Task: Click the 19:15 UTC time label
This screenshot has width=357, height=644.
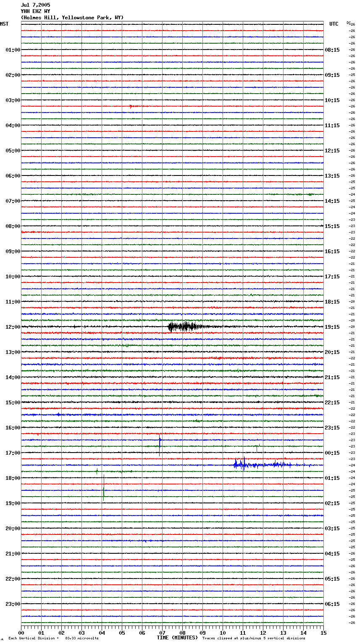Action: click(332, 327)
